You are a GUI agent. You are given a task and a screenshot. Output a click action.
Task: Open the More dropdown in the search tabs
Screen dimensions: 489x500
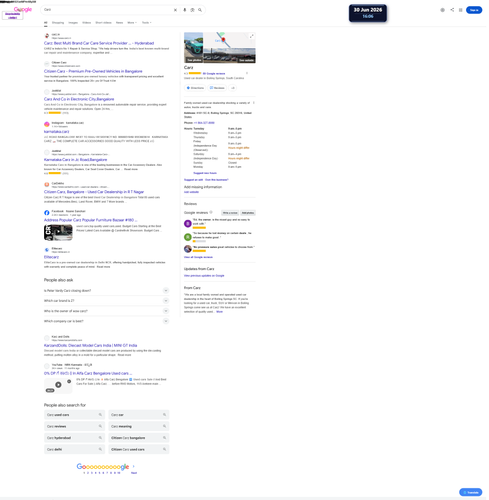click(x=132, y=23)
